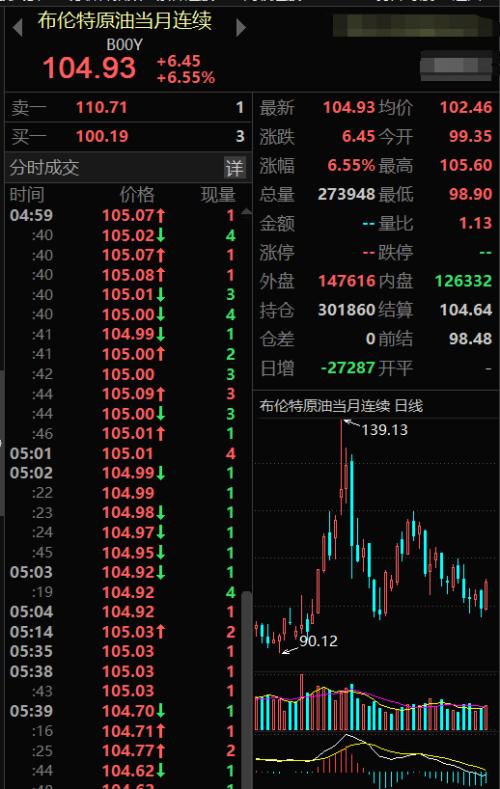Select the :25 trade at 104.77
Image resolution: width=500 pixels, height=789 pixels.
coord(123,751)
